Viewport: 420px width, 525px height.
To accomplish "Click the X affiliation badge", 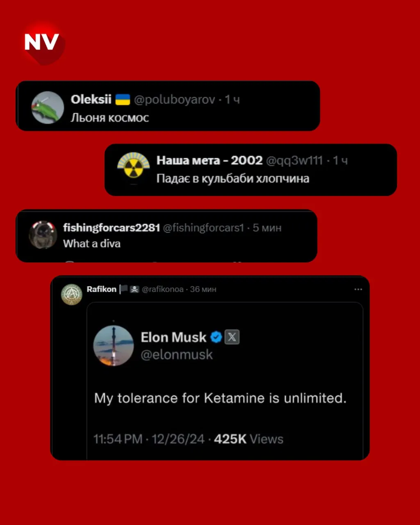I will (232, 338).
